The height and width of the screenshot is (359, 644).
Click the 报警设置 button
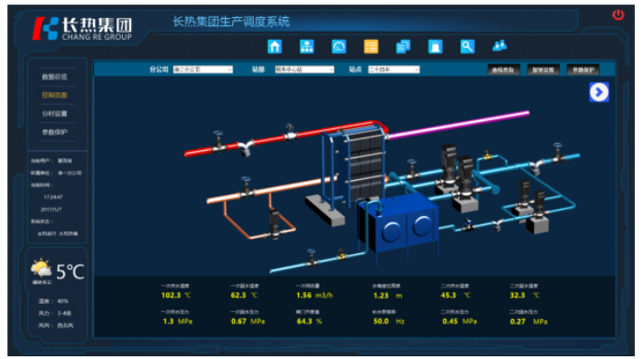click(543, 71)
